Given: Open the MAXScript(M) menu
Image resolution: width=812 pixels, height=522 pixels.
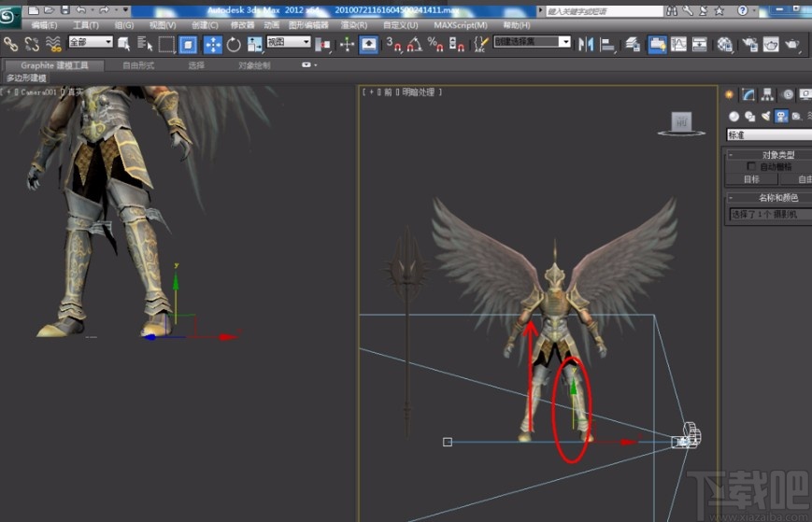Looking at the screenshot, I should coord(460,25).
